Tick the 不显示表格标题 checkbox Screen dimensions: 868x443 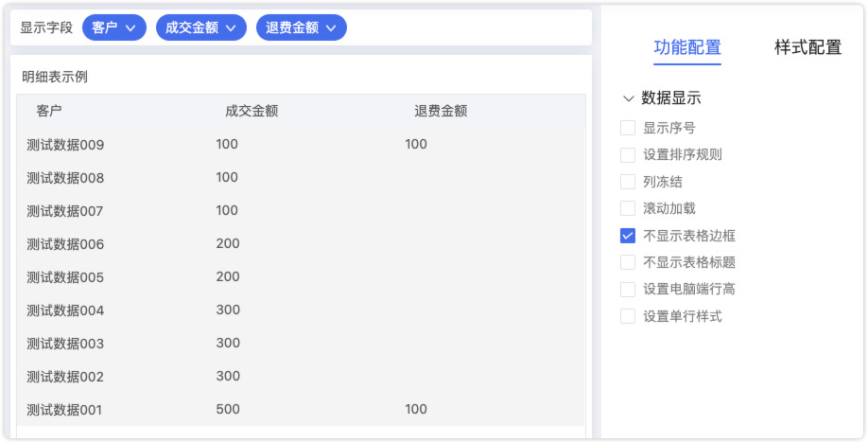coord(628,262)
